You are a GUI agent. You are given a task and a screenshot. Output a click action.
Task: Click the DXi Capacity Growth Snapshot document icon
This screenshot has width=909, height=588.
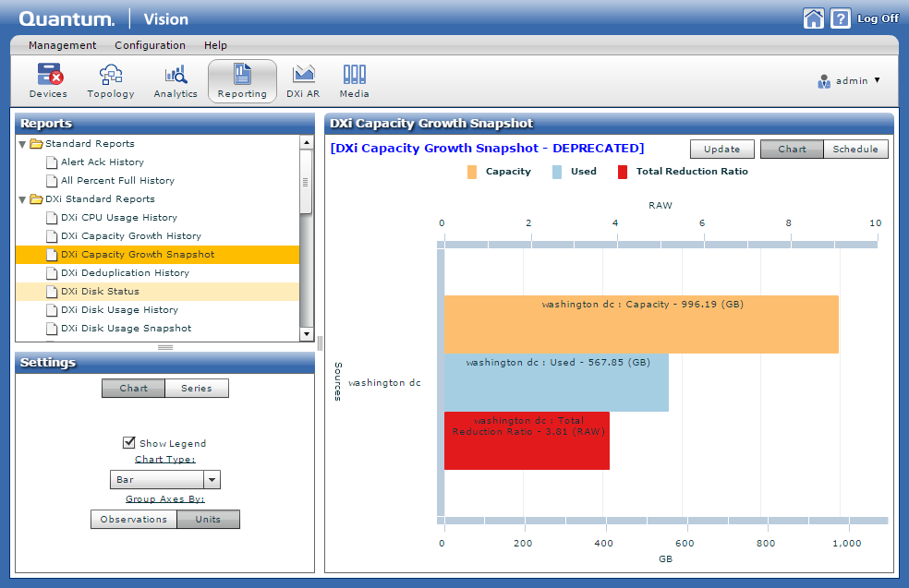point(52,255)
